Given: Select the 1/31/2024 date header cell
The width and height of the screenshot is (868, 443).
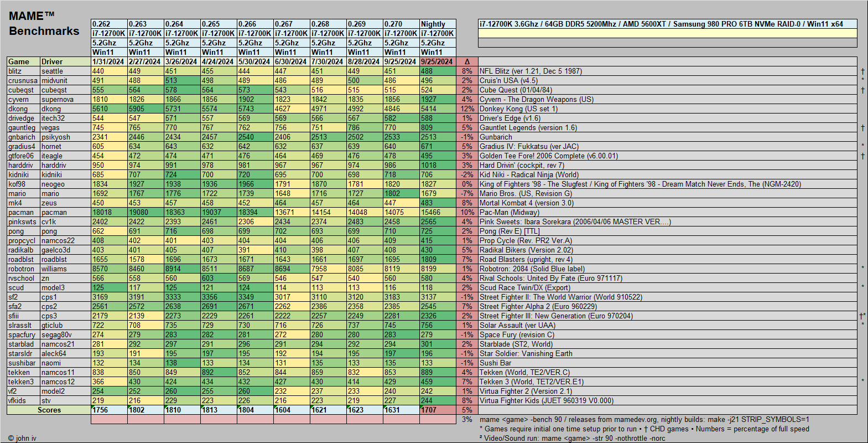Looking at the screenshot, I should tap(109, 61).
